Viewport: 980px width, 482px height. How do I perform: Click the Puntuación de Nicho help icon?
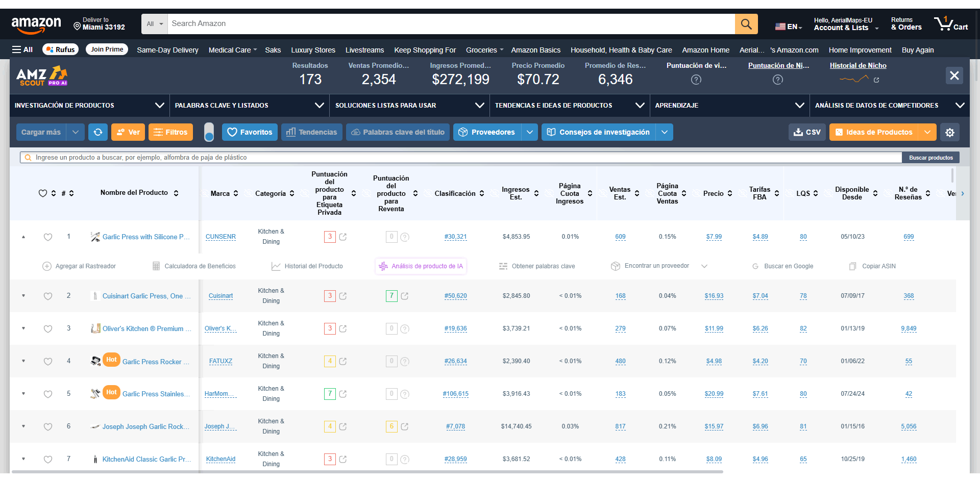(x=778, y=80)
